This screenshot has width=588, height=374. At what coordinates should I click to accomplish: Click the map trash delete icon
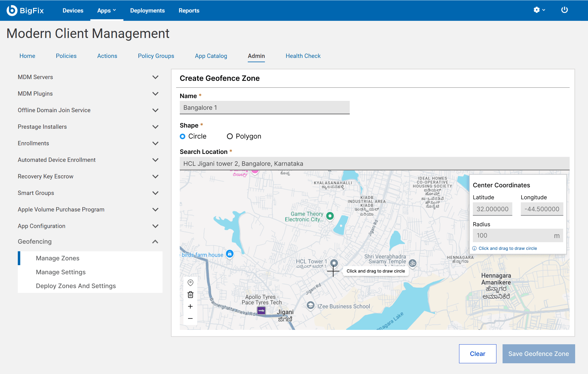[190, 295]
